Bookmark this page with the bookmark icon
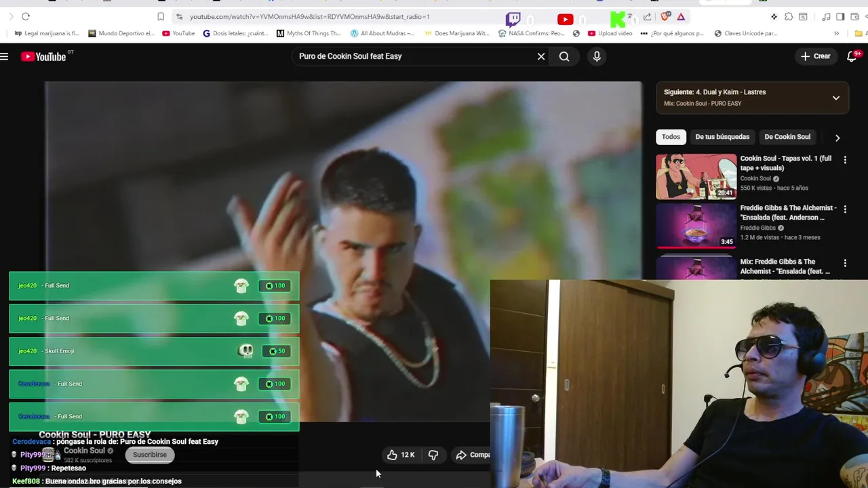 [161, 16]
